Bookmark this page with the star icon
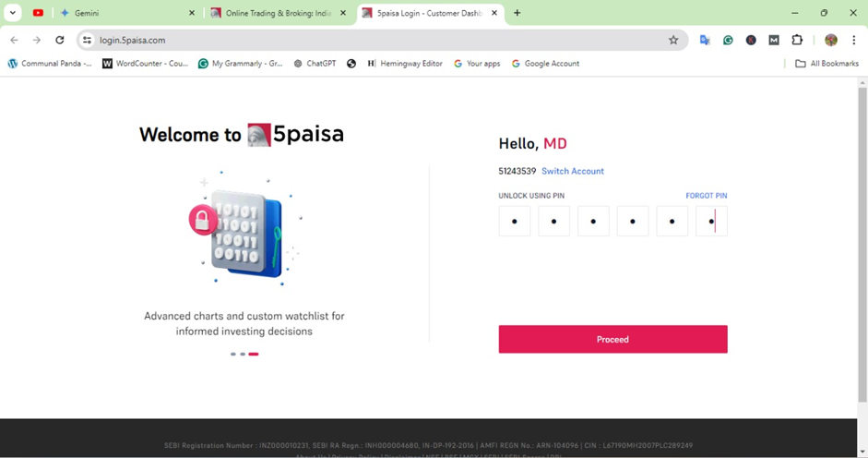 click(673, 40)
